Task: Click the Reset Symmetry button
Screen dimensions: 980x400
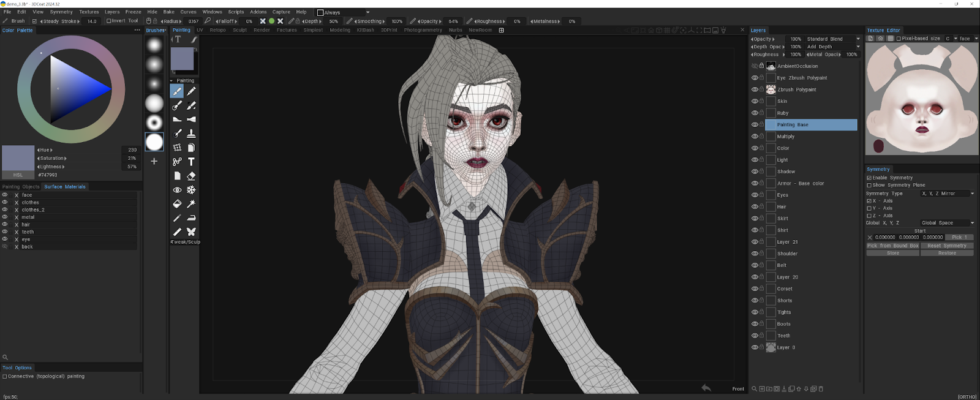Action: tap(946, 246)
